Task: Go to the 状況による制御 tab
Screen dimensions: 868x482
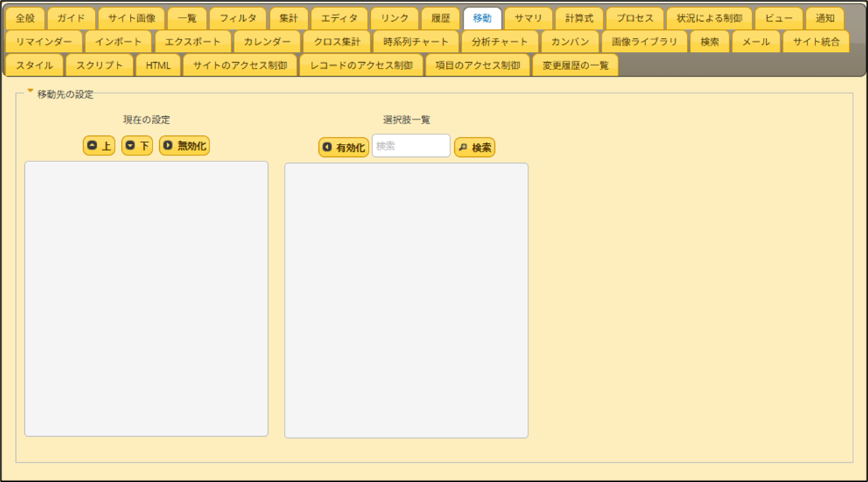Action: coord(709,18)
